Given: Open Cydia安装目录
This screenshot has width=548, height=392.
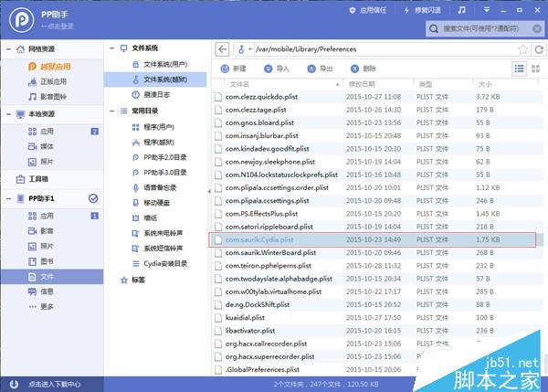Looking at the screenshot, I should (160, 263).
